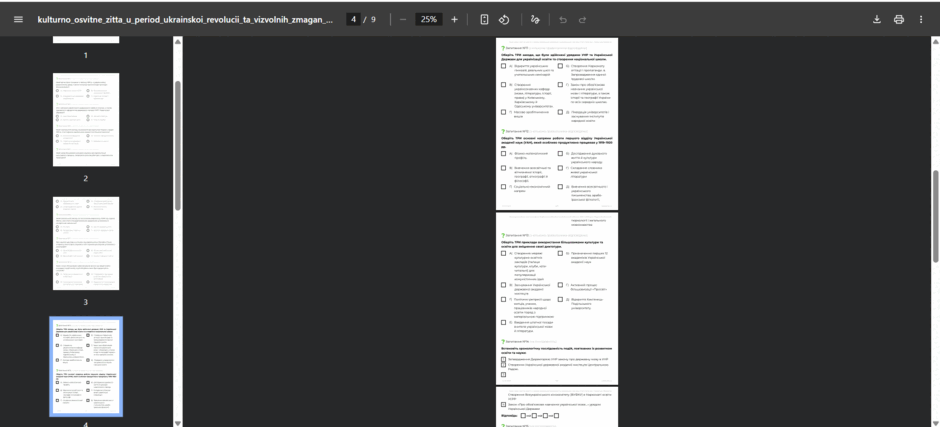Click the sidebar scrollbar down arrow
The height and width of the screenshot is (427, 940).
(178, 423)
